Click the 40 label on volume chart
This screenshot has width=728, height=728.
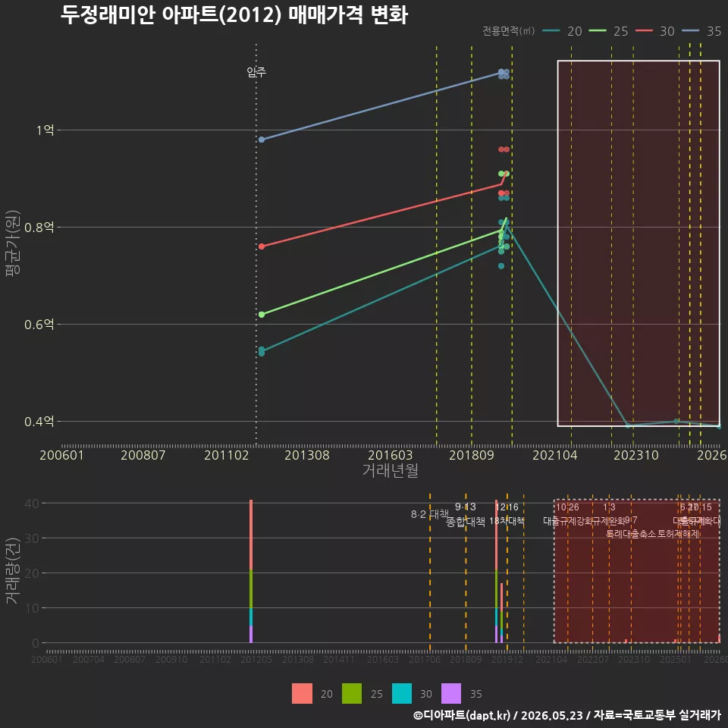[x=32, y=504]
